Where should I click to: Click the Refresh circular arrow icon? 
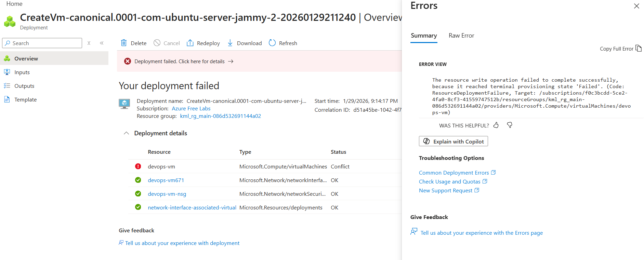pos(272,43)
